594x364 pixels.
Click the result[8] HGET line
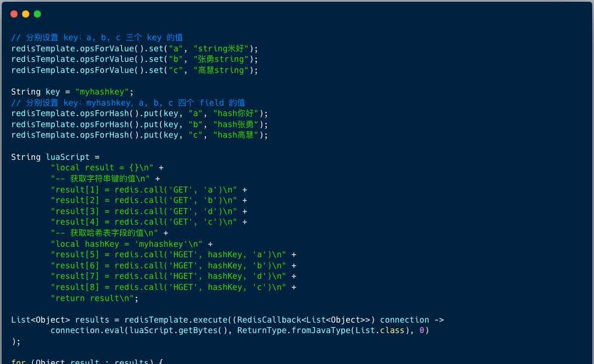[x=169, y=287]
